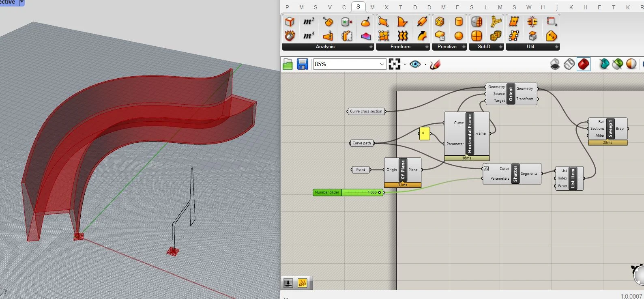Click into the 85% zoom input field
The image size is (644, 299).
(x=346, y=64)
